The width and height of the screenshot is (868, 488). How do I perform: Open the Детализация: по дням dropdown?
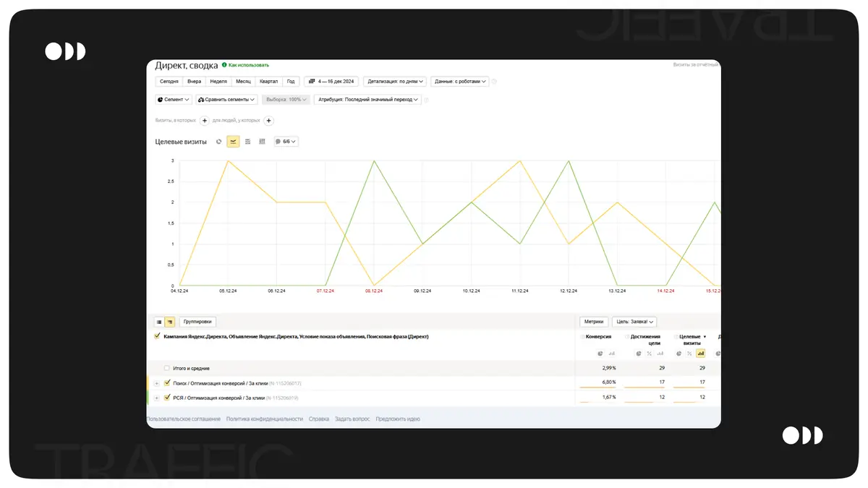coord(395,82)
